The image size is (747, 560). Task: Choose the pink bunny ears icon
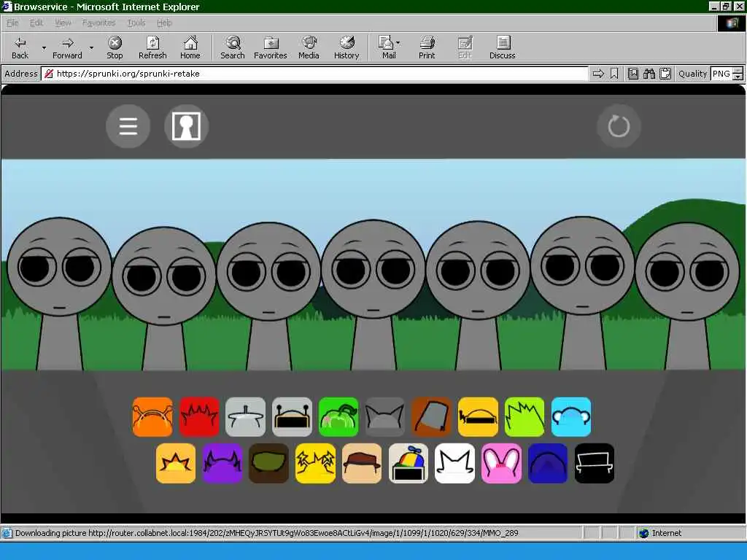(x=501, y=463)
